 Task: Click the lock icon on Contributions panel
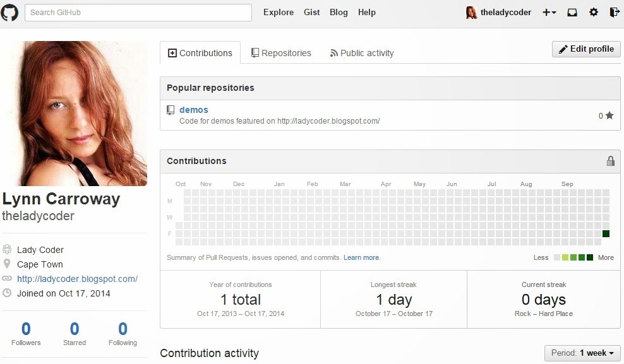point(610,161)
